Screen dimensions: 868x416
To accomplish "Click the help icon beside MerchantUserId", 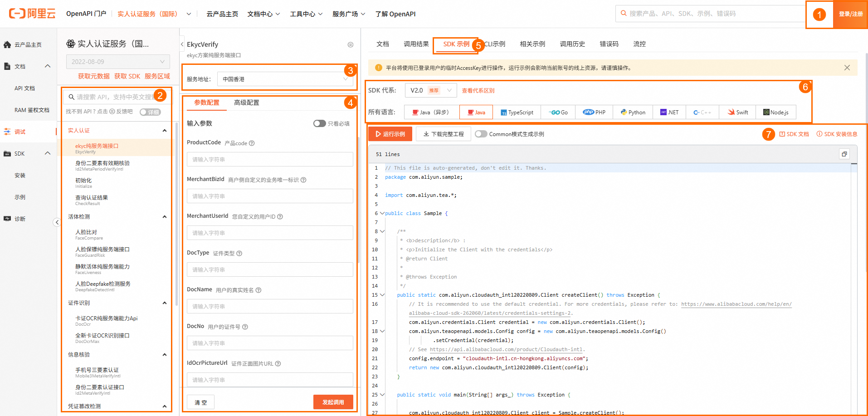I will pos(280,217).
